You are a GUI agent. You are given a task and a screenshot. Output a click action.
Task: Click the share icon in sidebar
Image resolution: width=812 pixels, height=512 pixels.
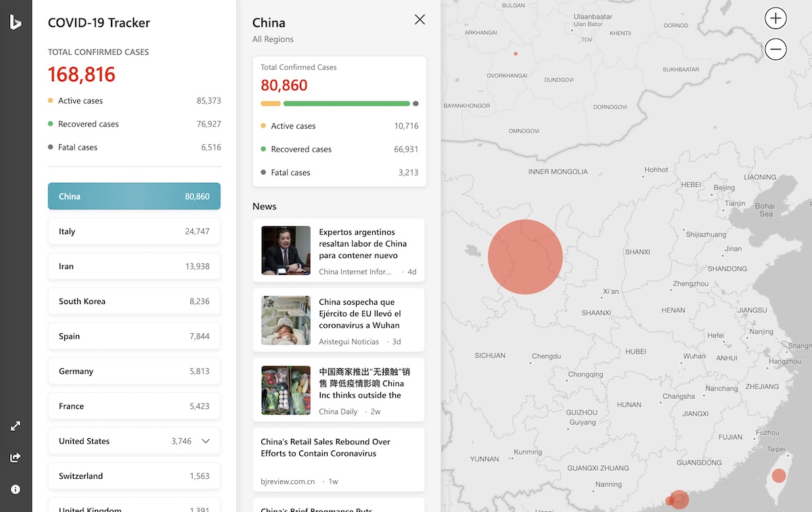[16, 458]
